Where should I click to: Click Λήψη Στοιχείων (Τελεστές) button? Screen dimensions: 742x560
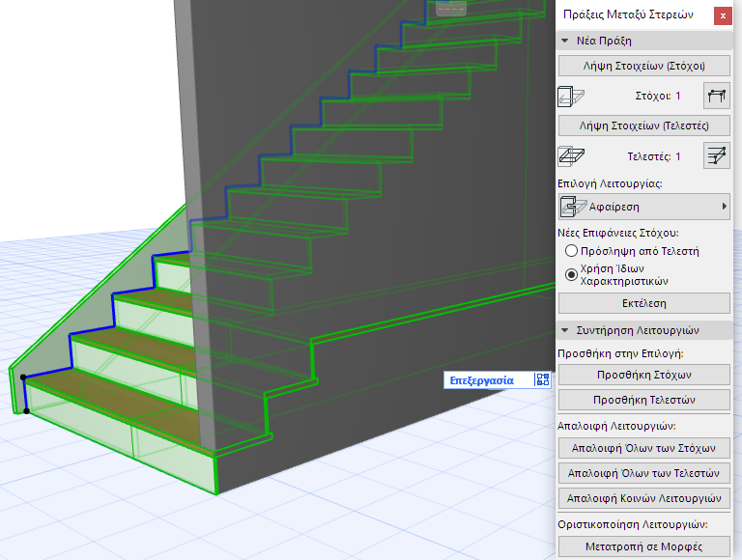pos(644,126)
